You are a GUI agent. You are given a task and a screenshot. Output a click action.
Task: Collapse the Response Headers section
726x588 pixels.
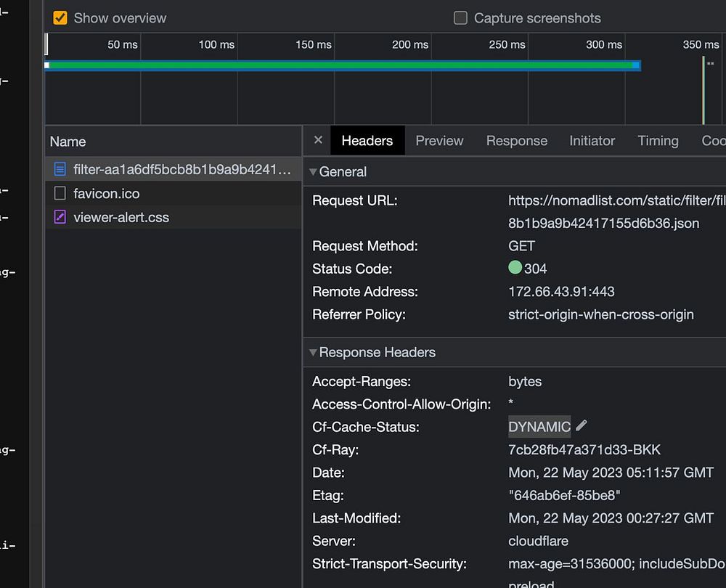[314, 353]
